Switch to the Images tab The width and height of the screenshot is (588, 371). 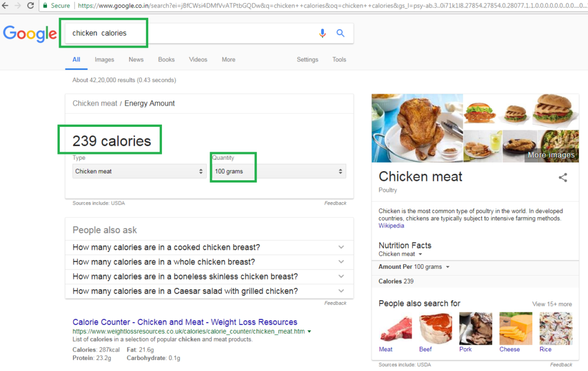tap(104, 59)
